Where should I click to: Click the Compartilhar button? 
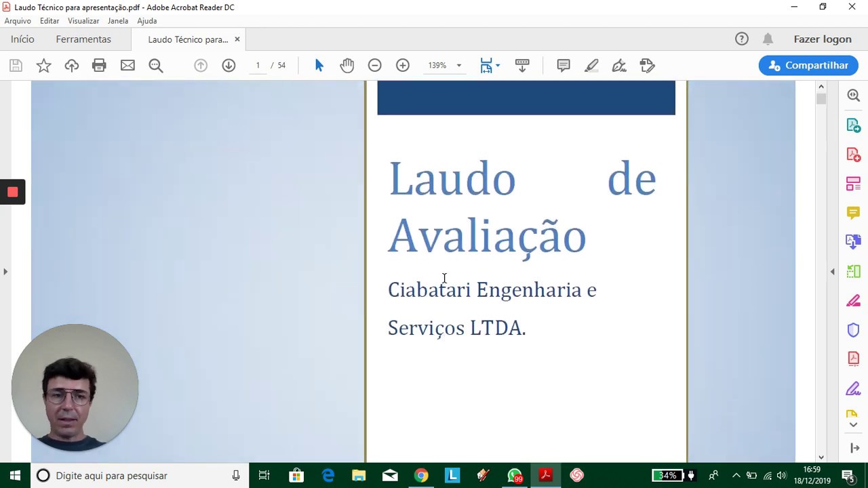click(x=808, y=66)
